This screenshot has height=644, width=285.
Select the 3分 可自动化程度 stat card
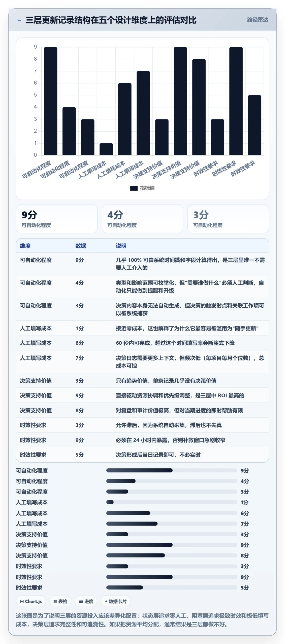pos(228,219)
